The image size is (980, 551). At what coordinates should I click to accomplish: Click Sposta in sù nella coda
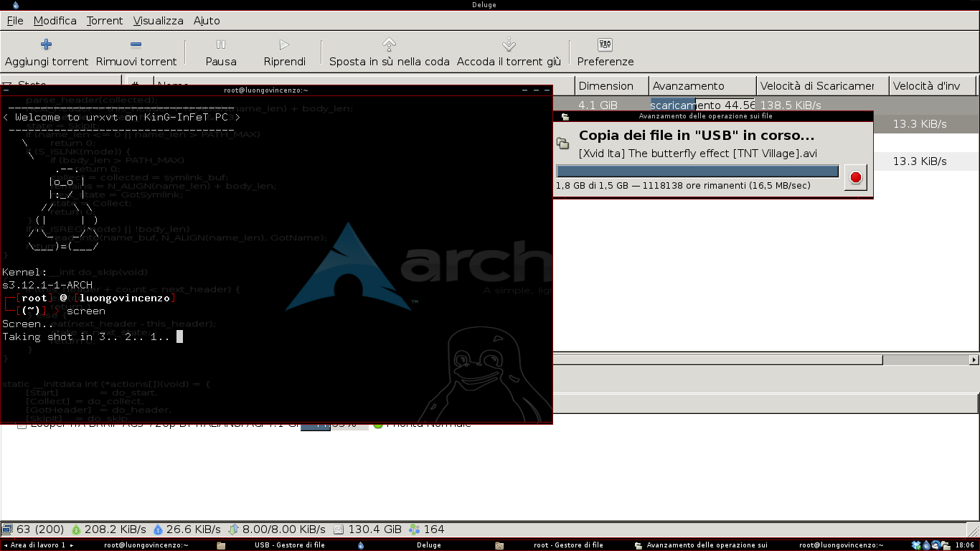[389, 52]
